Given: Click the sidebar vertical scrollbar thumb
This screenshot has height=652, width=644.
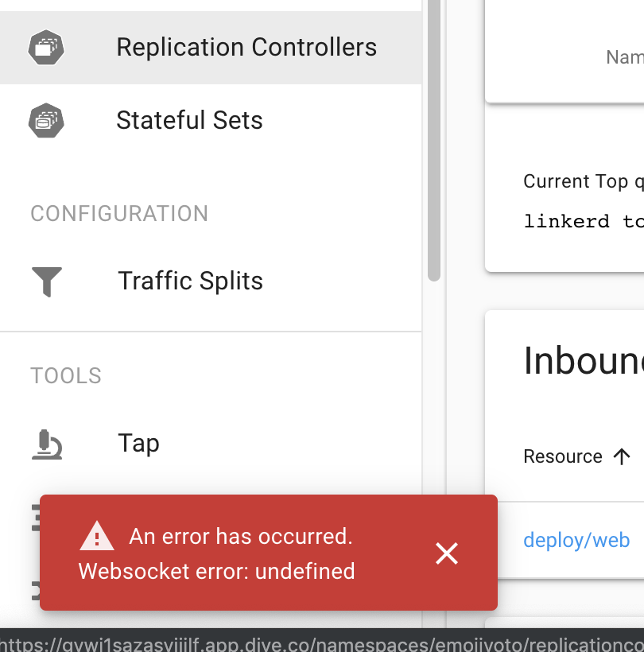Looking at the screenshot, I should [x=433, y=139].
